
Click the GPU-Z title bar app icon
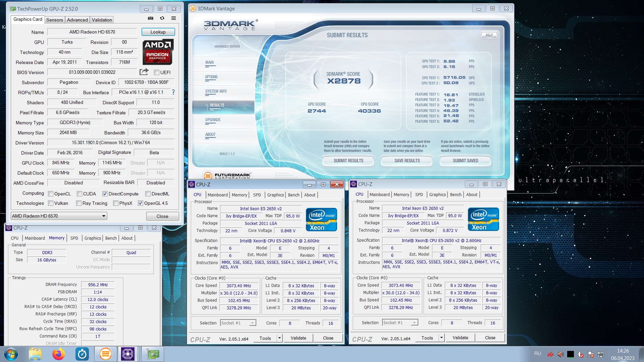point(13,9)
